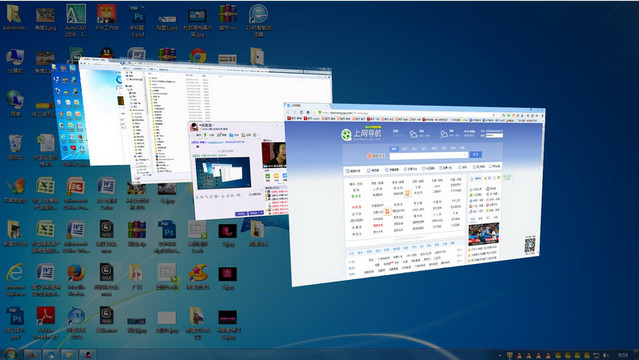The height and width of the screenshot is (360, 639).
Task: Launch the 千牛工作台 shortcut icon
Action: click(106, 18)
